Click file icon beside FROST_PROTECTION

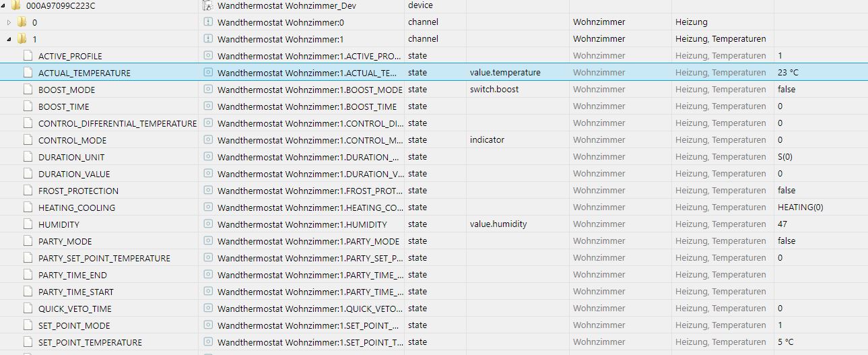(x=28, y=191)
